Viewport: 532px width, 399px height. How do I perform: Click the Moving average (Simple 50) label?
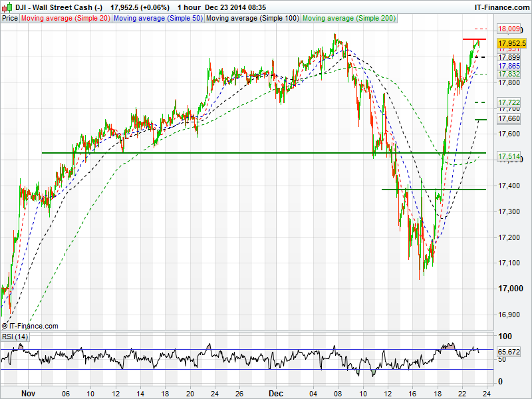coord(158,18)
